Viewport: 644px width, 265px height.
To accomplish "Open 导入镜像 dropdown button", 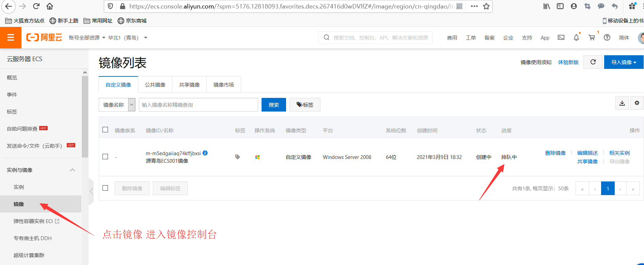I will (624, 62).
